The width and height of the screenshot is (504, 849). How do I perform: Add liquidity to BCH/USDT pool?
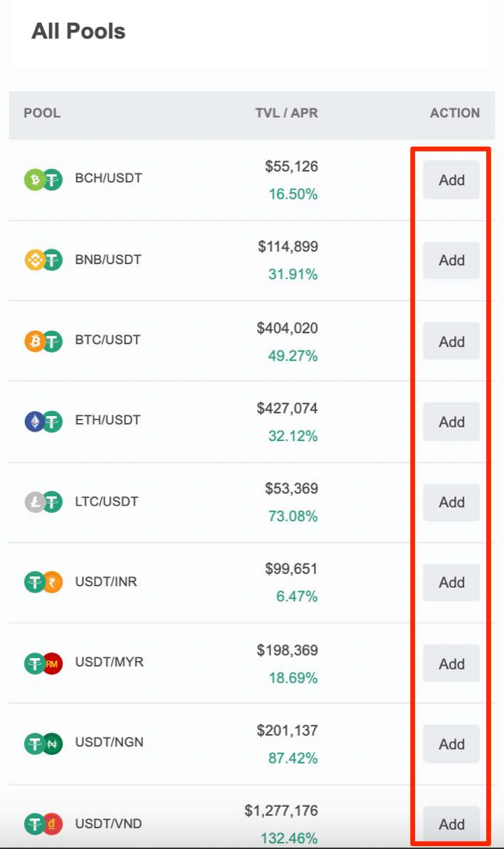451,179
